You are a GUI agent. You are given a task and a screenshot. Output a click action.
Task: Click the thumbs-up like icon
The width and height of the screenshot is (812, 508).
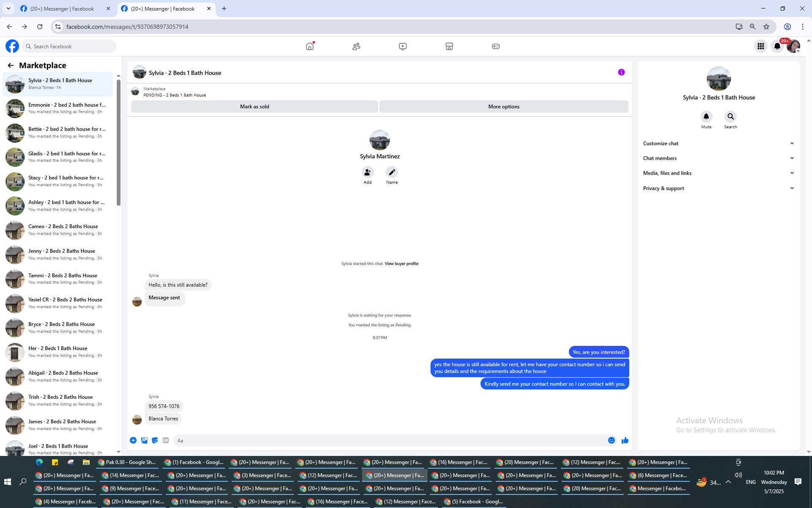[x=625, y=441]
